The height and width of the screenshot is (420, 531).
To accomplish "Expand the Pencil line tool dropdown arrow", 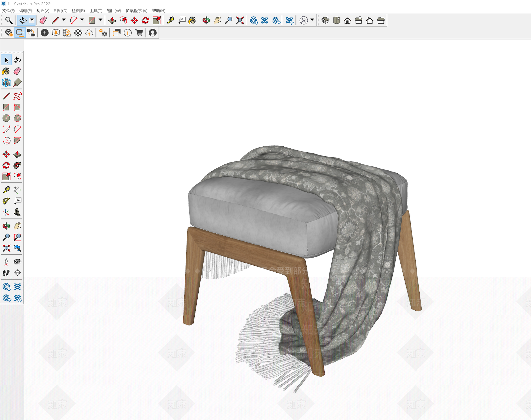I will (64, 20).
